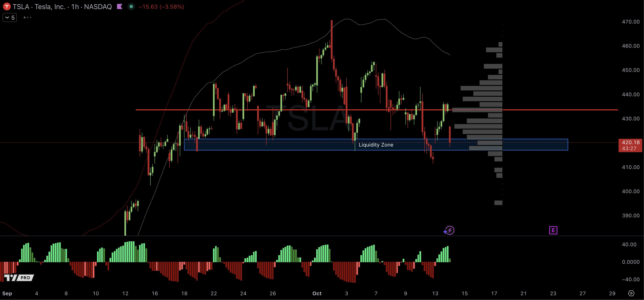Click the 430.00 price axis label
644x300 pixels.
click(631, 119)
